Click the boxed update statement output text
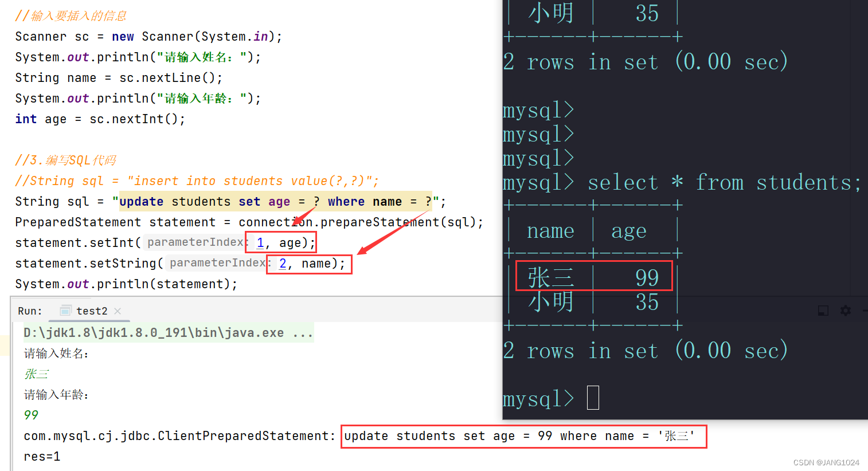 523,436
